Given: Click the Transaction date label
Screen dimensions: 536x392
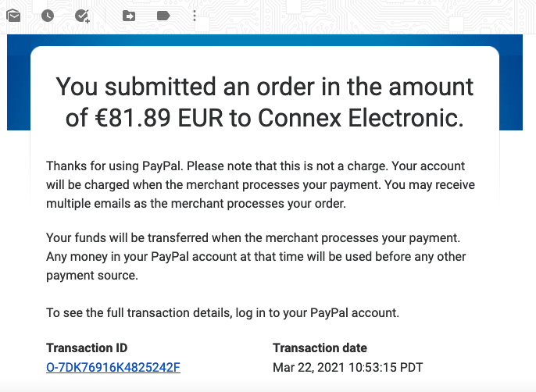Looking at the screenshot, I should [320, 348].
